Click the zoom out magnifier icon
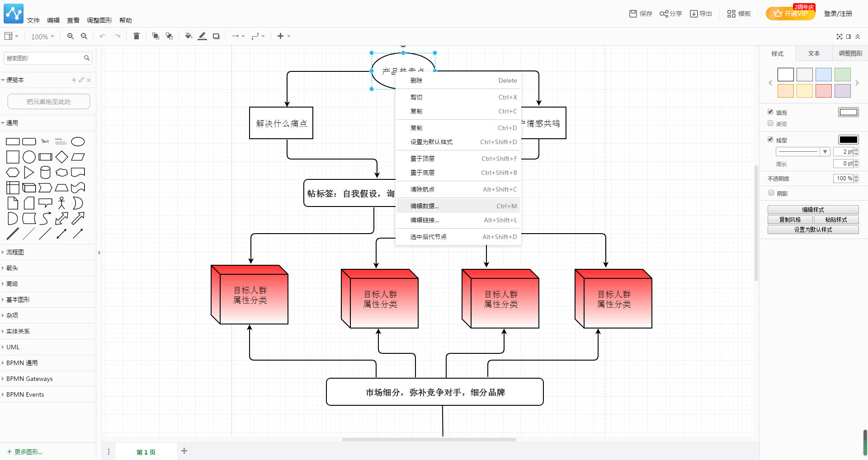868x460 pixels. (84, 36)
